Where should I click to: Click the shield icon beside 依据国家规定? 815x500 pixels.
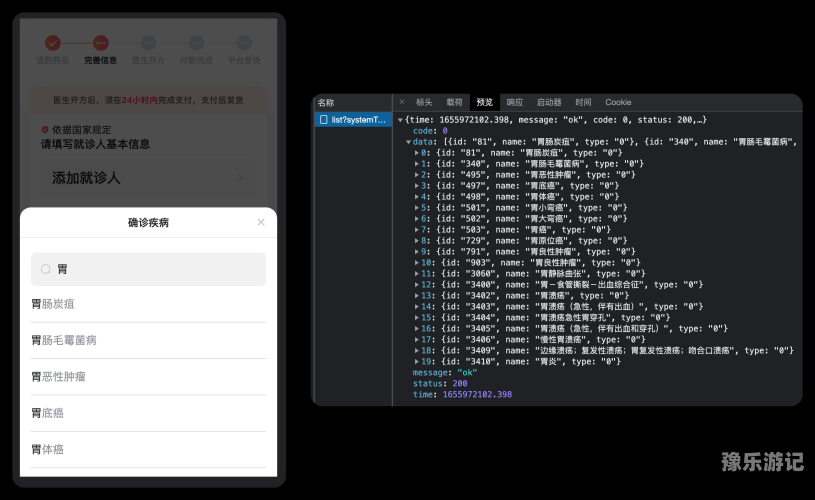tap(45, 129)
